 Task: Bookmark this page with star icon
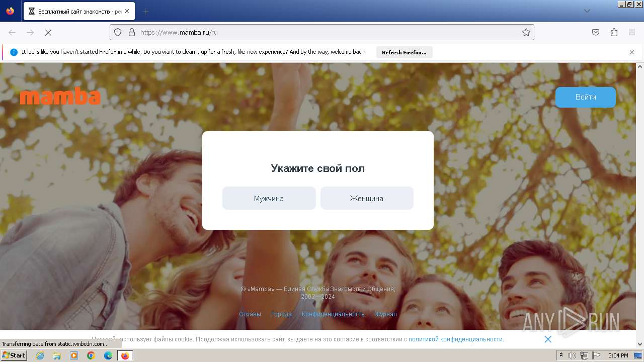click(526, 32)
